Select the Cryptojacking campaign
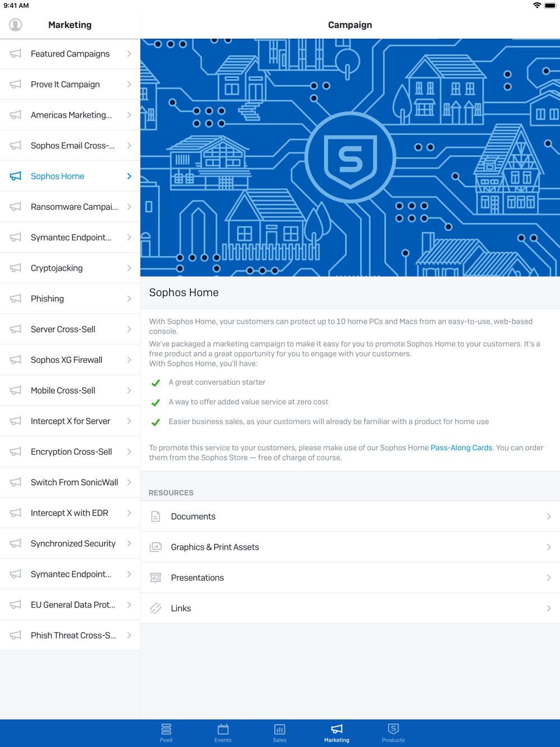 [70, 268]
